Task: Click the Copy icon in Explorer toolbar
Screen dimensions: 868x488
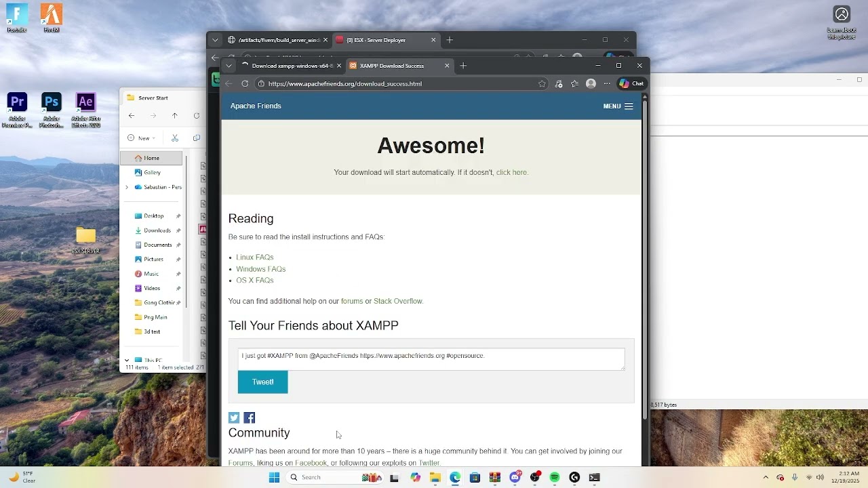Action: (197, 138)
